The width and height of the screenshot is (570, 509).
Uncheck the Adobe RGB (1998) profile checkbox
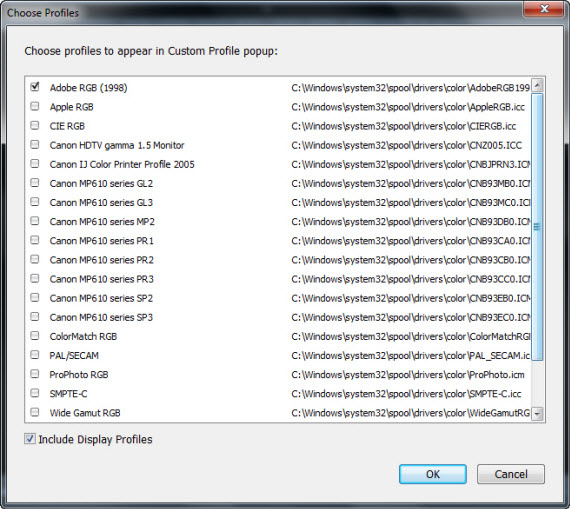[35, 87]
